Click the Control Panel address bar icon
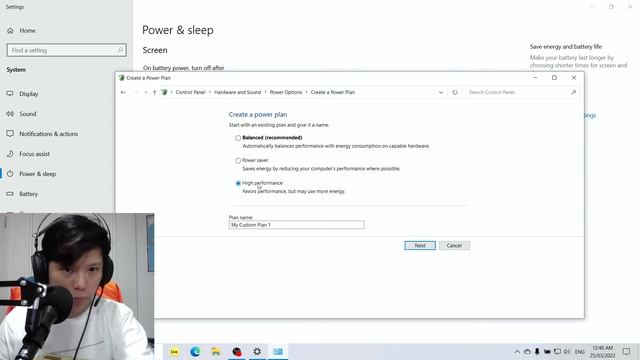This screenshot has height=360, width=640. (164, 92)
